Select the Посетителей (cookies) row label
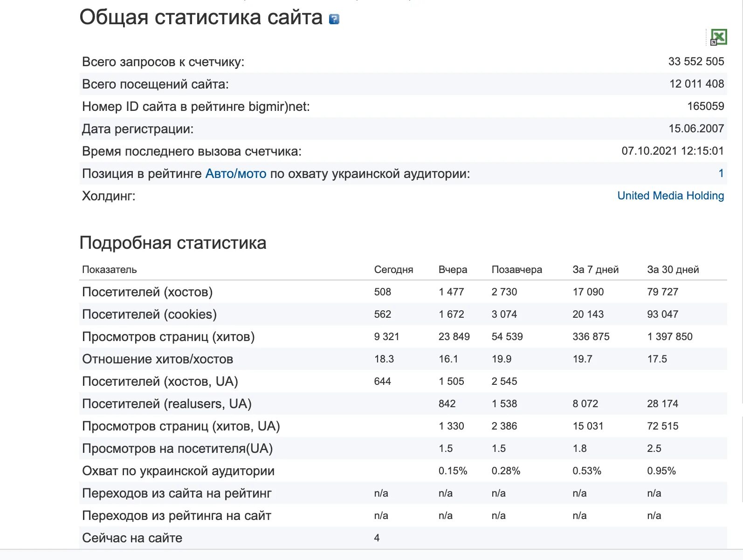Screen dimensions: 743x560 click(x=149, y=314)
